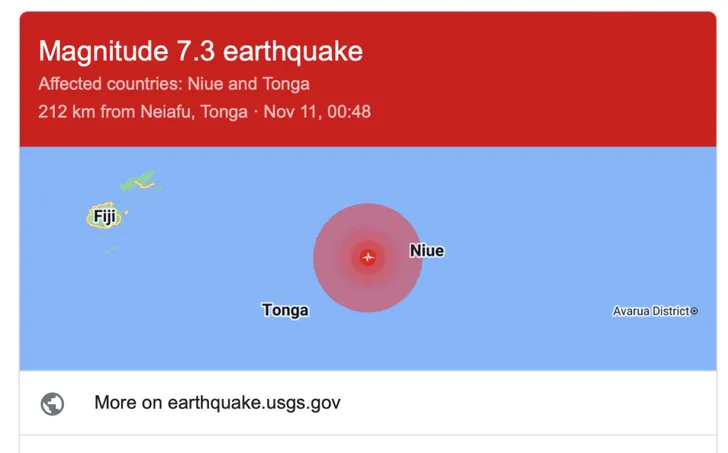Click the 212 km from Neiafu, Tonga text

click(x=142, y=111)
